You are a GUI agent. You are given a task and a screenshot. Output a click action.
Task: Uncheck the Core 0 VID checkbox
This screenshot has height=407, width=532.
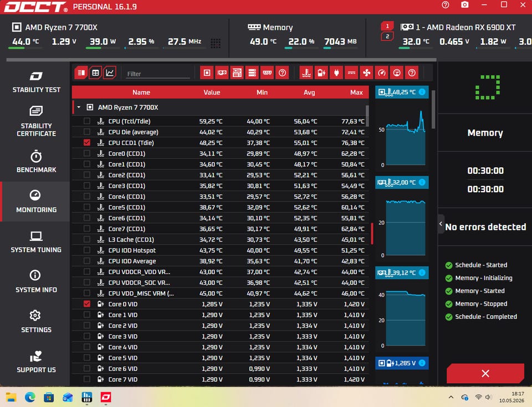pos(87,304)
